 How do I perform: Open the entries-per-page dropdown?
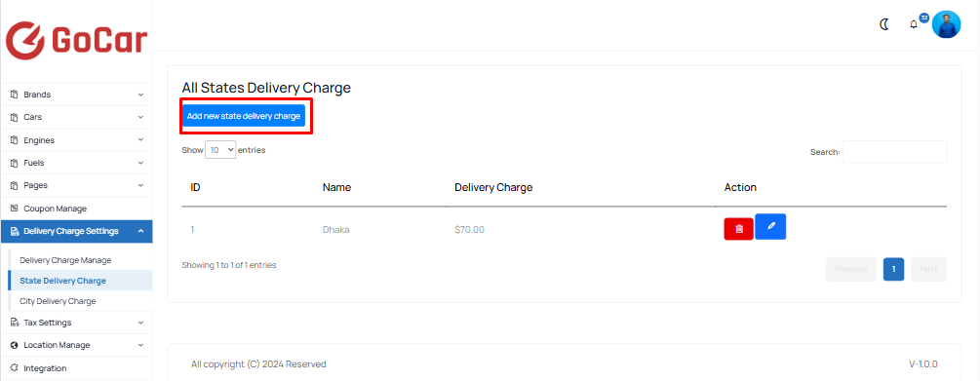click(x=220, y=150)
